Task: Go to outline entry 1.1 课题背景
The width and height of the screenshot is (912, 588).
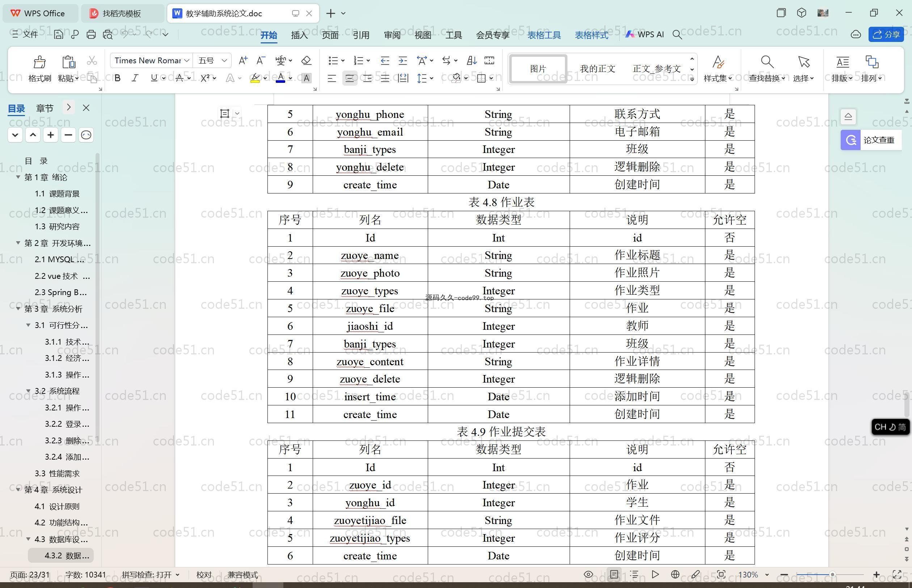Action: click(57, 193)
